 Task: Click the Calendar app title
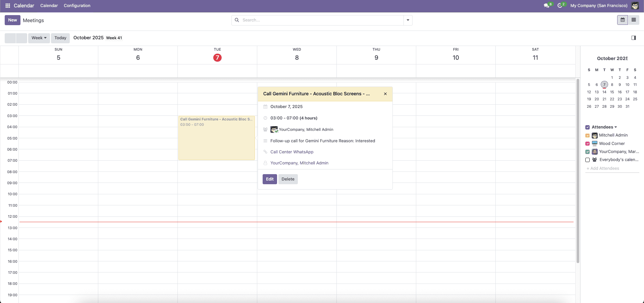[x=24, y=6]
